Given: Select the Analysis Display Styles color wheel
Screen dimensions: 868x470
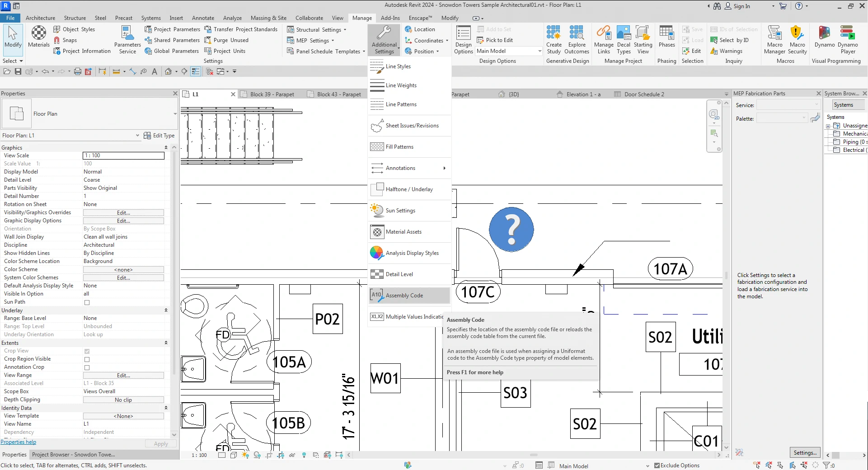Looking at the screenshot, I should pyautogui.click(x=377, y=253).
